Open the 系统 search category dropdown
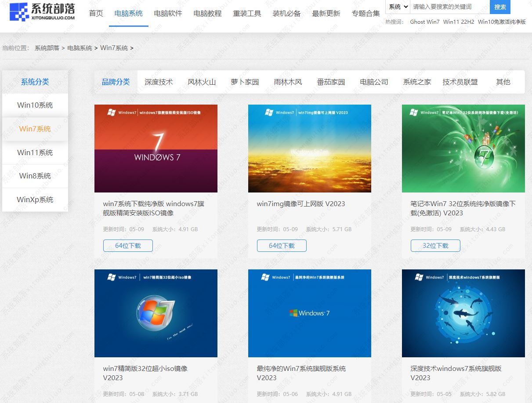The width and height of the screenshot is (532, 403). (x=398, y=7)
